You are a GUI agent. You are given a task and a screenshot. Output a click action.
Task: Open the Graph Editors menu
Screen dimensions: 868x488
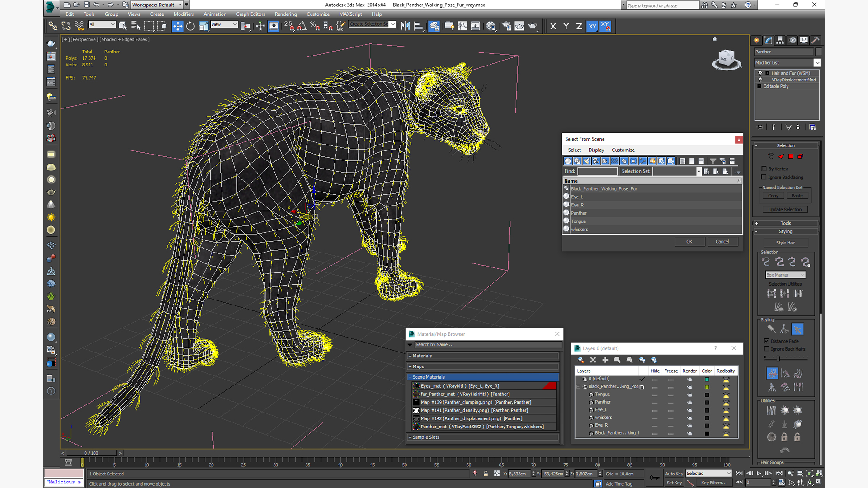pos(250,14)
